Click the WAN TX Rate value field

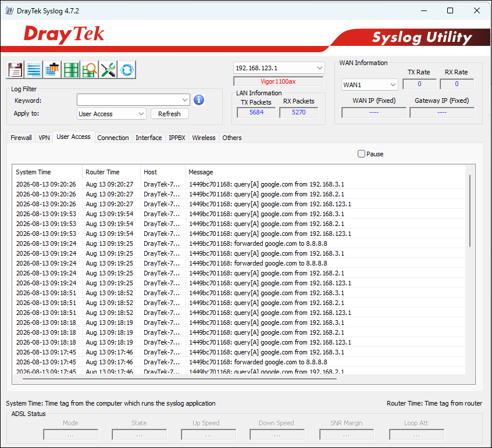(x=419, y=84)
